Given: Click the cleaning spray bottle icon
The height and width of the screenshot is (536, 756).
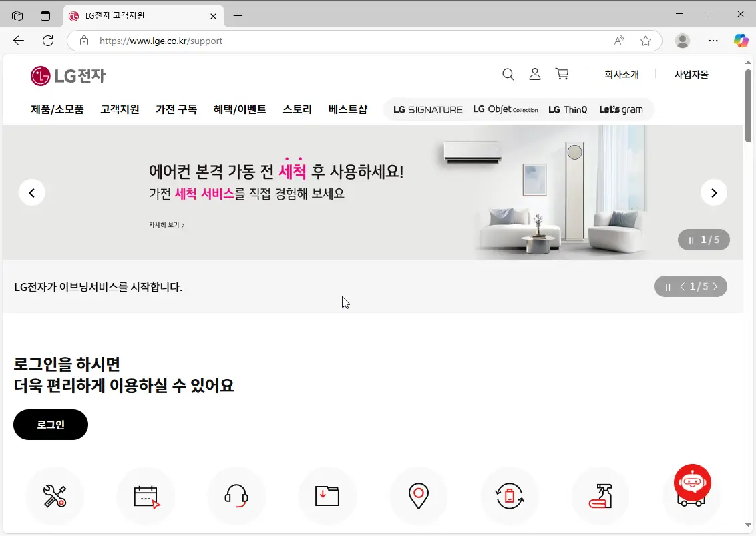Looking at the screenshot, I should (600, 495).
